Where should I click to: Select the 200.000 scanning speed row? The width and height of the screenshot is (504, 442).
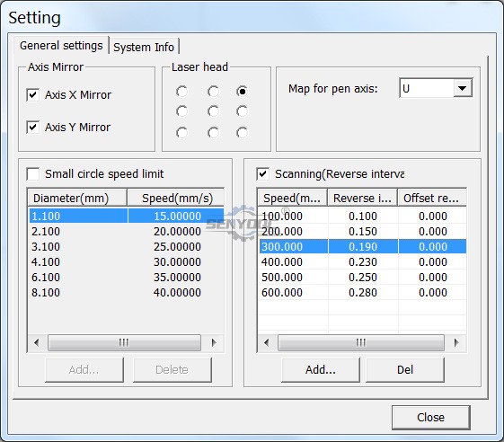click(362, 232)
